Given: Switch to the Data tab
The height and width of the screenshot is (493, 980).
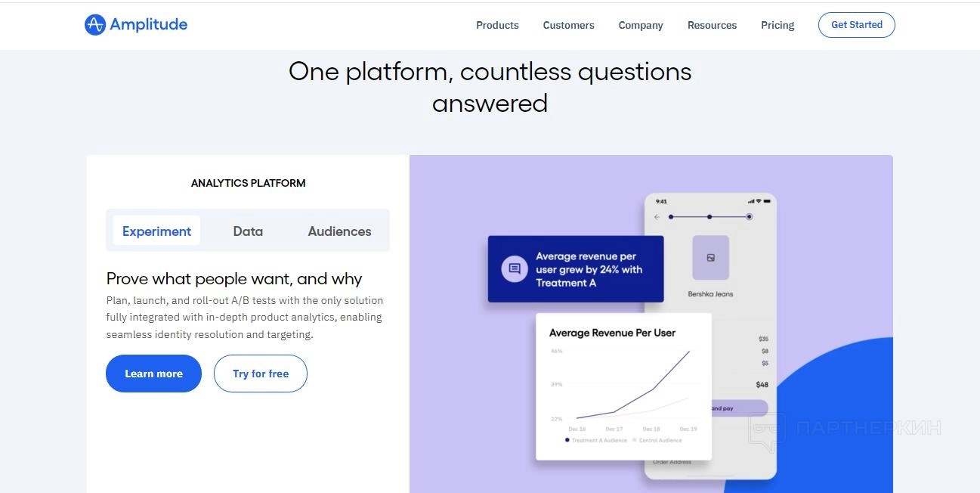Looking at the screenshot, I should [248, 231].
